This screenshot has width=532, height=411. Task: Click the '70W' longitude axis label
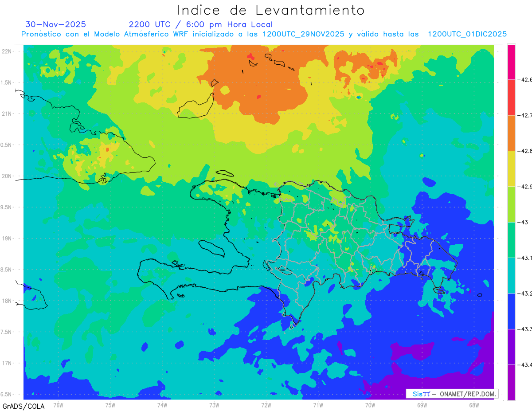point(370,405)
